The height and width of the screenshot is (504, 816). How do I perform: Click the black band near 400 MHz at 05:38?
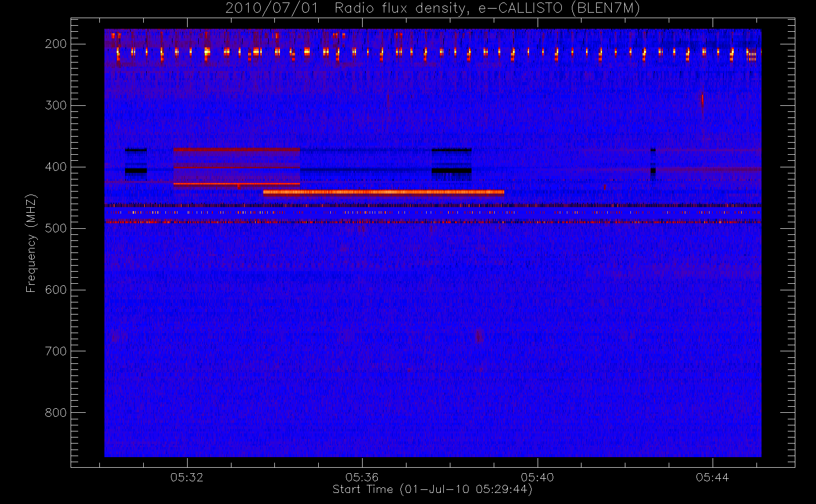[x=451, y=171]
